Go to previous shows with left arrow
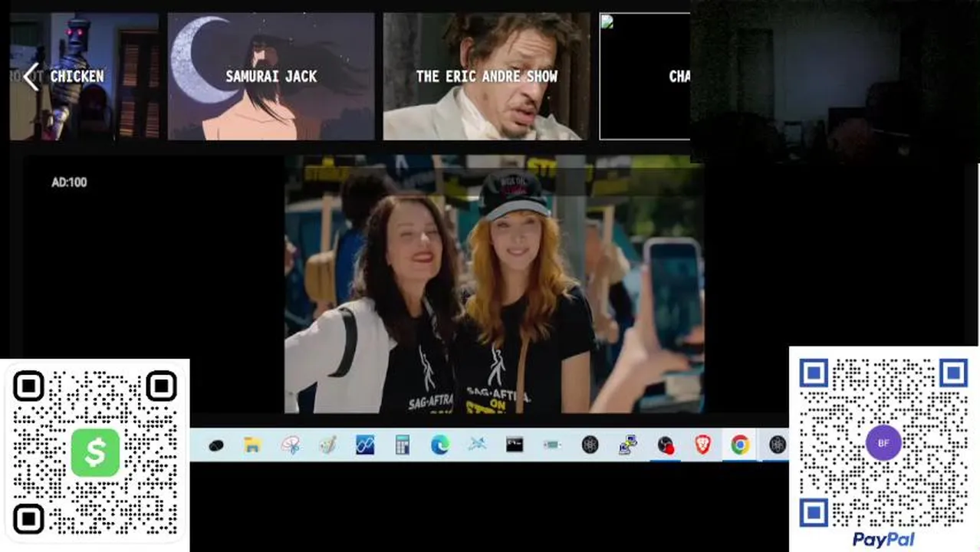 click(x=31, y=77)
